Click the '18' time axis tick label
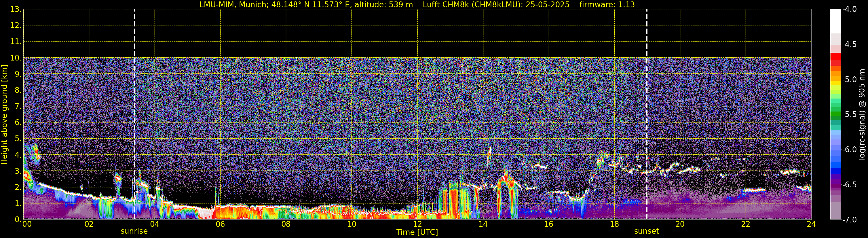This screenshot has width=868, height=238. tap(614, 224)
